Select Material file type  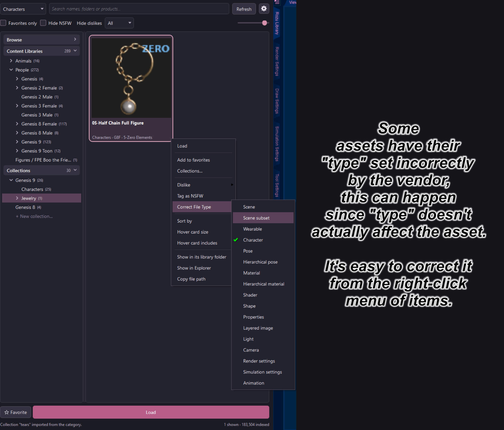coord(263,273)
